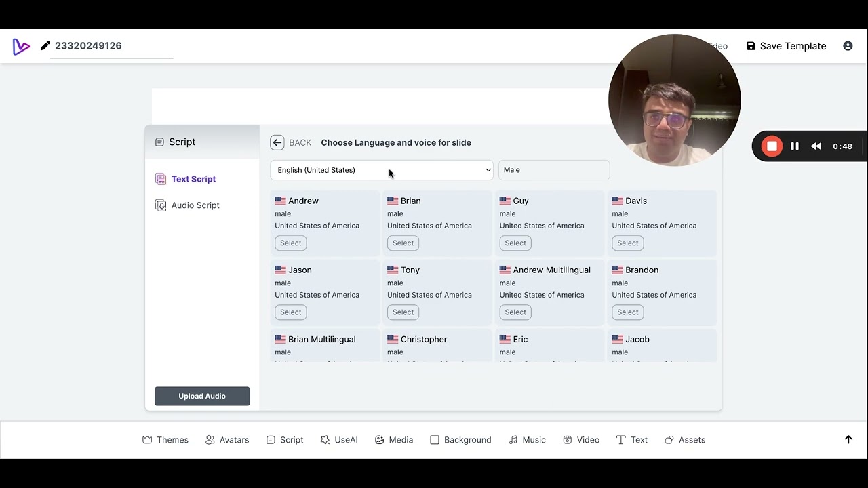Click the purple app logo
868x488 pixels.
21,46
